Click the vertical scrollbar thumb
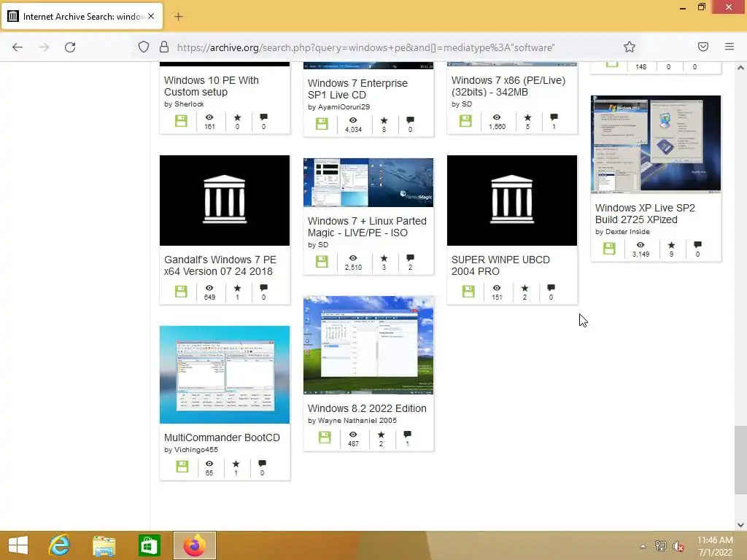The image size is (747, 560). click(x=740, y=460)
